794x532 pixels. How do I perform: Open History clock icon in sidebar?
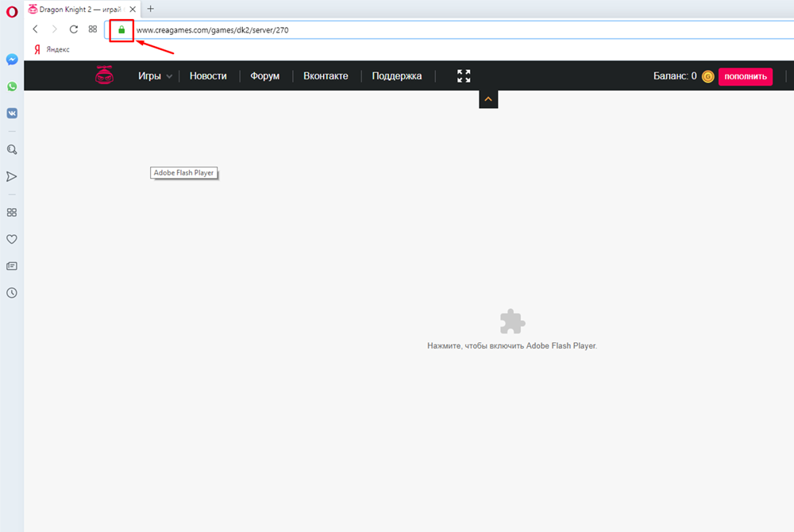point(12,292)
